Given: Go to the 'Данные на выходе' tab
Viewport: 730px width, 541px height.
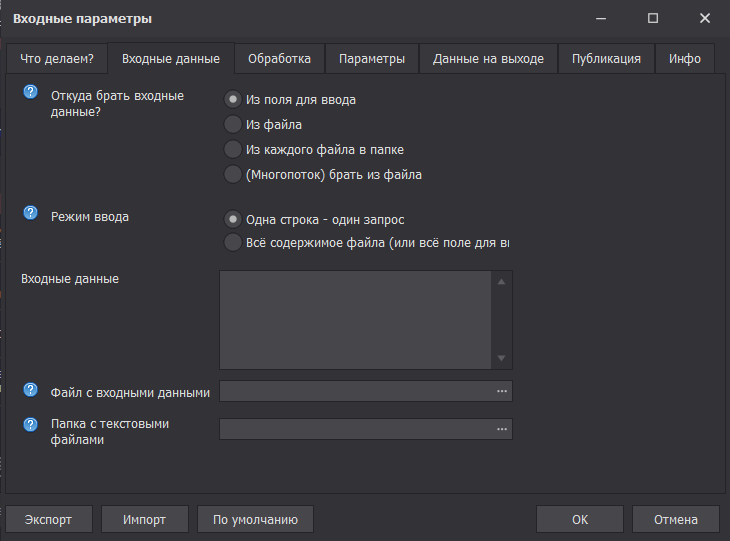Looking at the screenshot, I should point(488,59).
